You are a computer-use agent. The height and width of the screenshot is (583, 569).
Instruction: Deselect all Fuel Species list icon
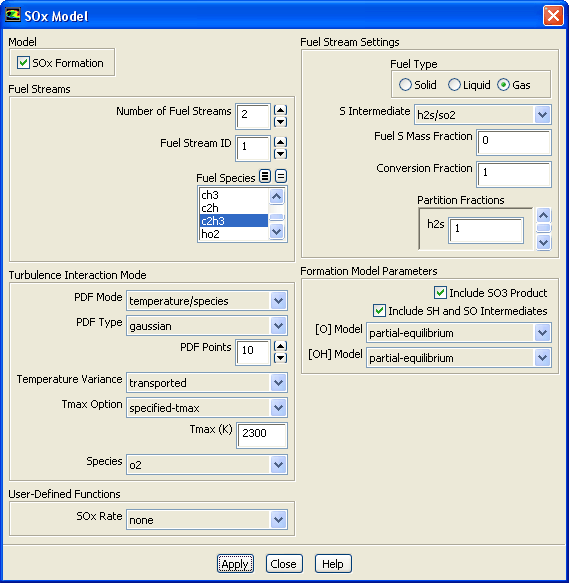pyautogui.click(x=281, y=176)
